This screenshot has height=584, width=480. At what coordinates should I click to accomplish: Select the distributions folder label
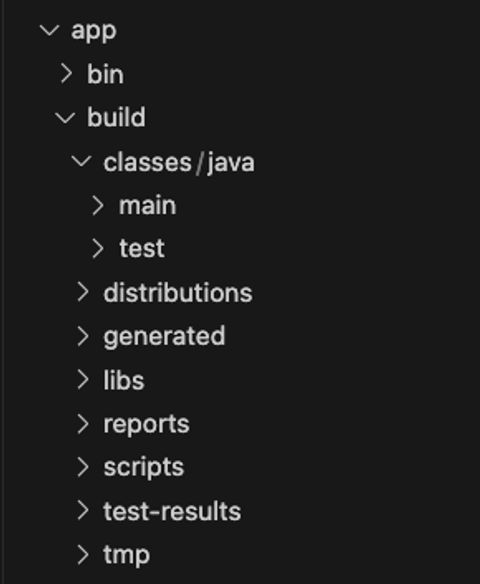[178, 293]
